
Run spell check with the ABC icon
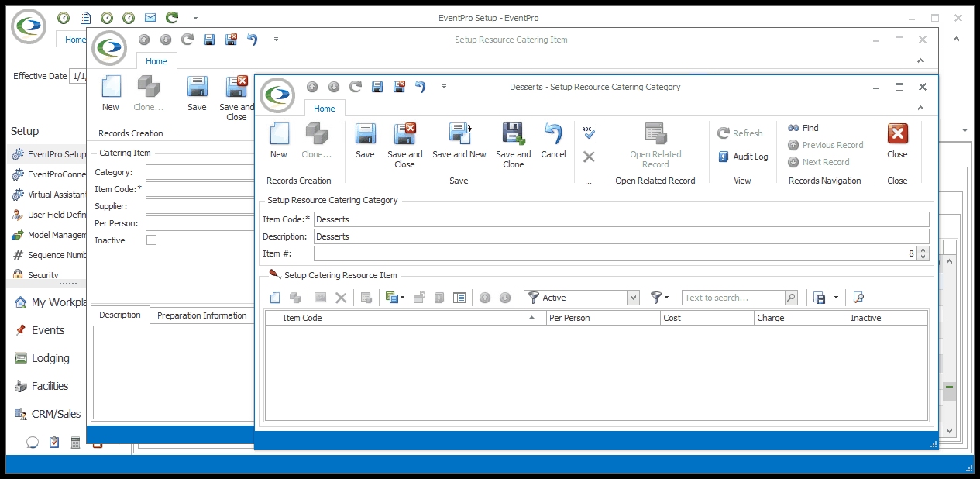click(x=588, y=133)
